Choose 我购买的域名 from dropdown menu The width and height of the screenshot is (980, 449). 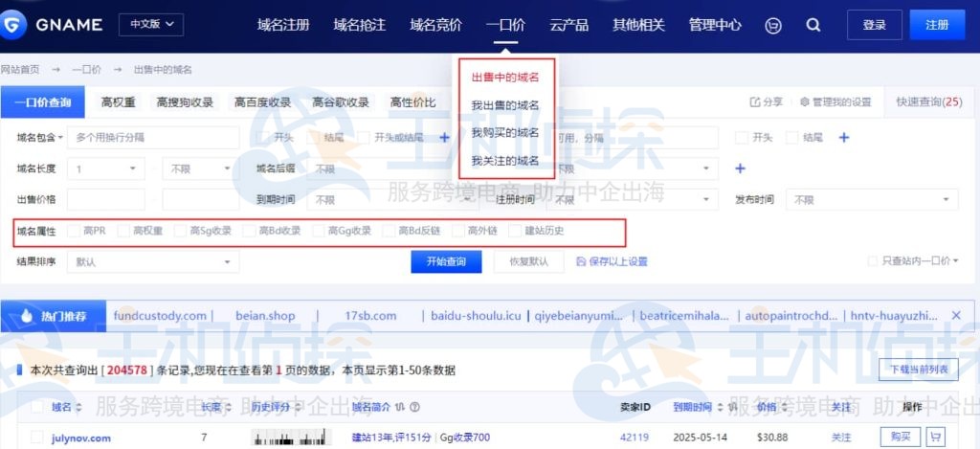click(505, 132)
